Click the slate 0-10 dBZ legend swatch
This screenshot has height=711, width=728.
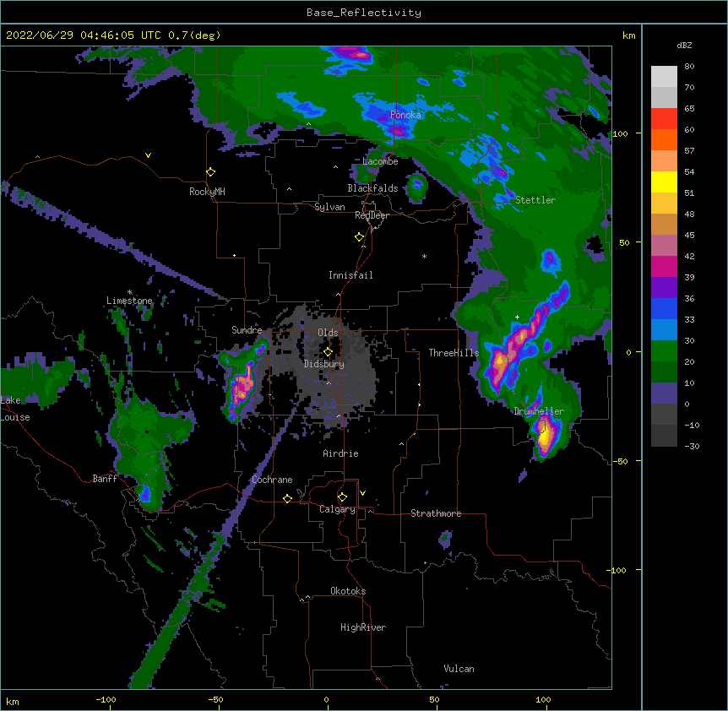(x=664, y=393)
